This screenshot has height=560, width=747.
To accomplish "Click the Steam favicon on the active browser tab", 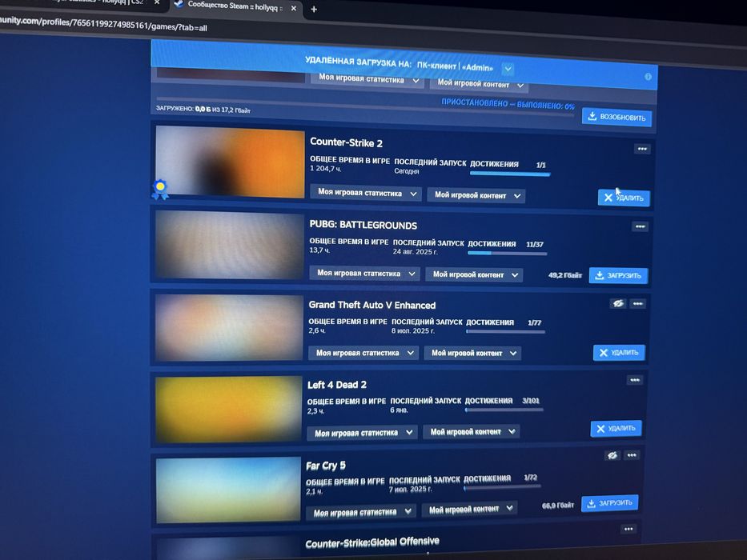I will (x=179, y=4).
